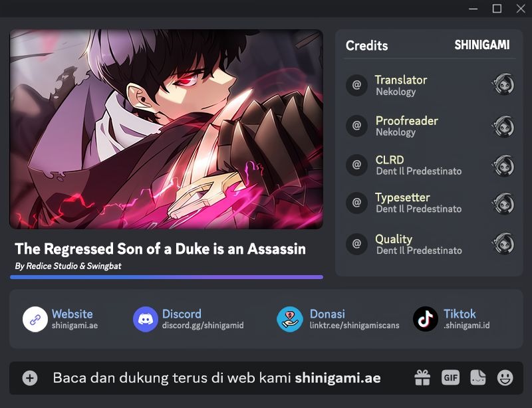The image size is (532, 408).
Task: Click the manhwa cover artwork image
Action: (x=166, y=129)
